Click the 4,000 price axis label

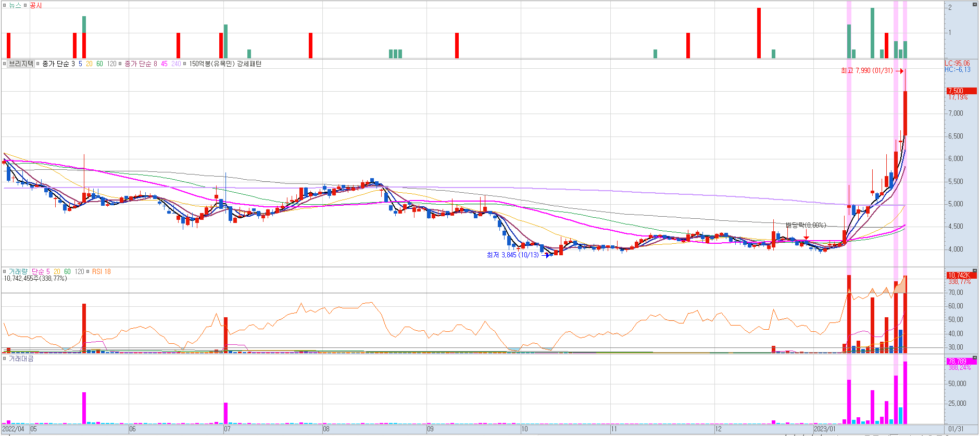pos(956,249)
